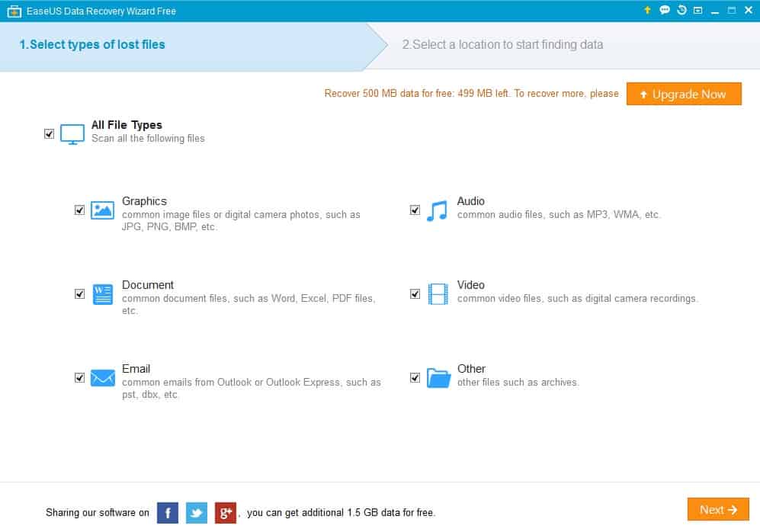Toggle the Other files checkbox
The height and width of the screenshot is (532, 760).
point(415,377)
